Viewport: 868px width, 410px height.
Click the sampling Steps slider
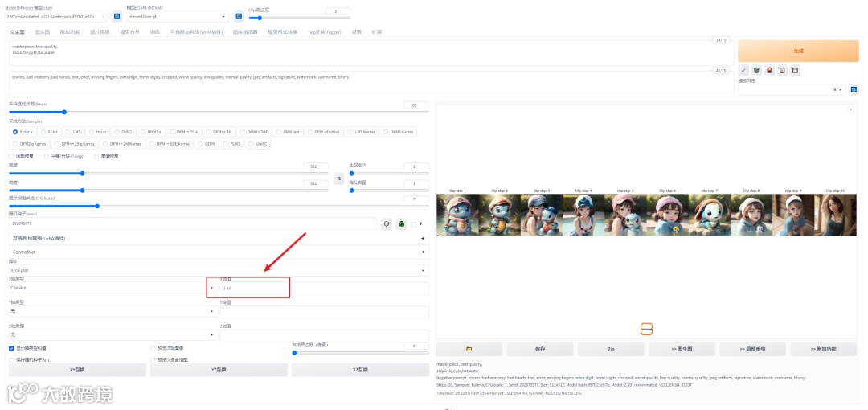(219, 112)
